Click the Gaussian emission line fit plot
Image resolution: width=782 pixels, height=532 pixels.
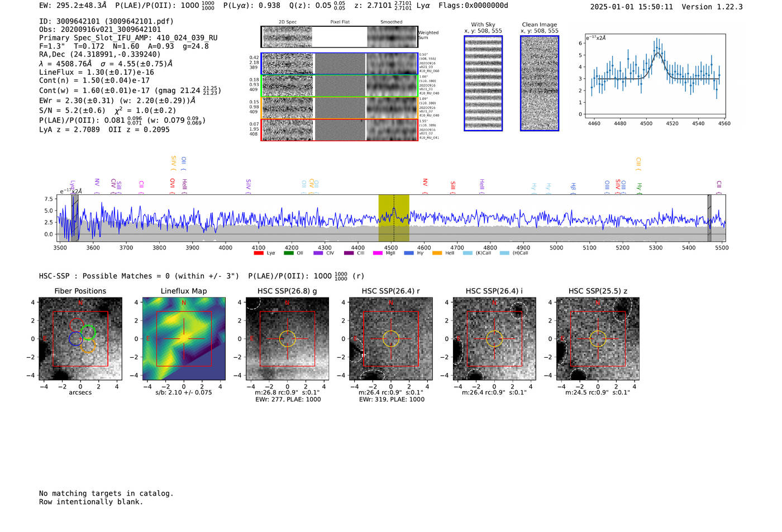click(655, 76)
